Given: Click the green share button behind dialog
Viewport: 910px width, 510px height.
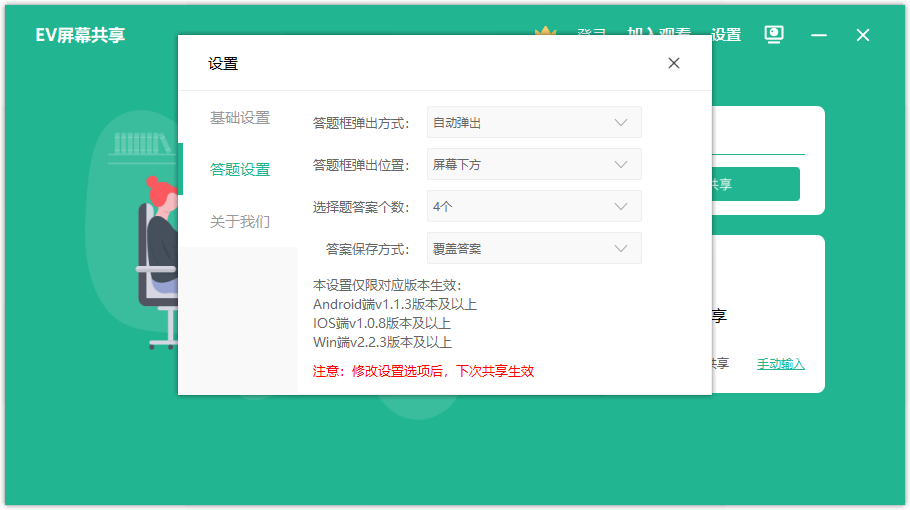Looking at the screenshot, I should point(756,184).
